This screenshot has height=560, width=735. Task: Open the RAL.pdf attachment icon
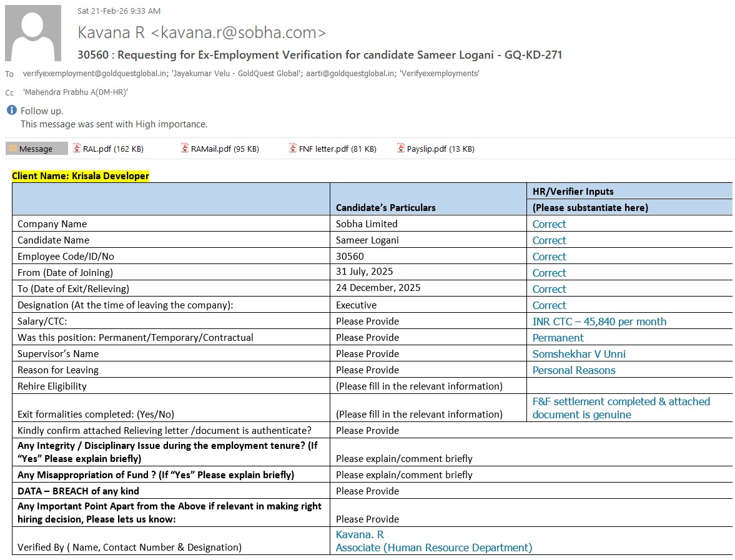(77, 149)
